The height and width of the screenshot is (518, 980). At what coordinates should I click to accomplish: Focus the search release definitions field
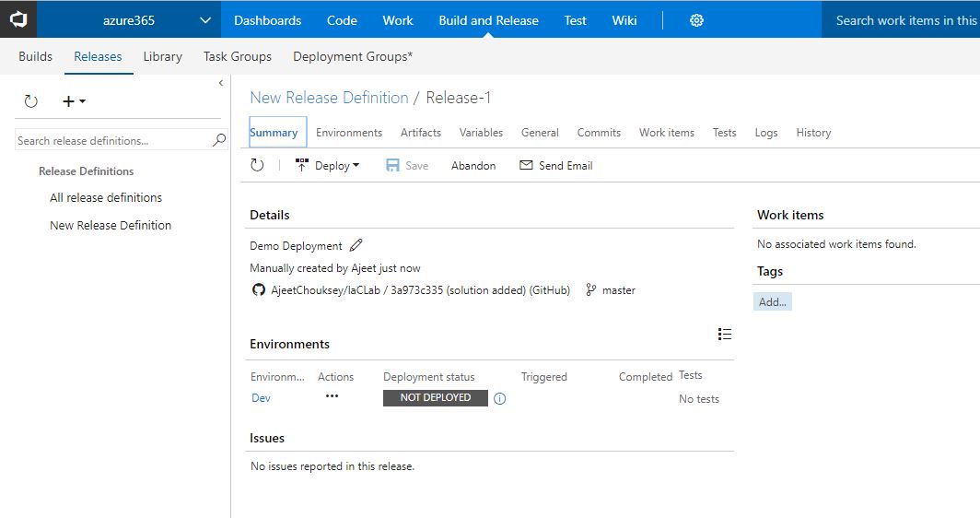[114, 141]
